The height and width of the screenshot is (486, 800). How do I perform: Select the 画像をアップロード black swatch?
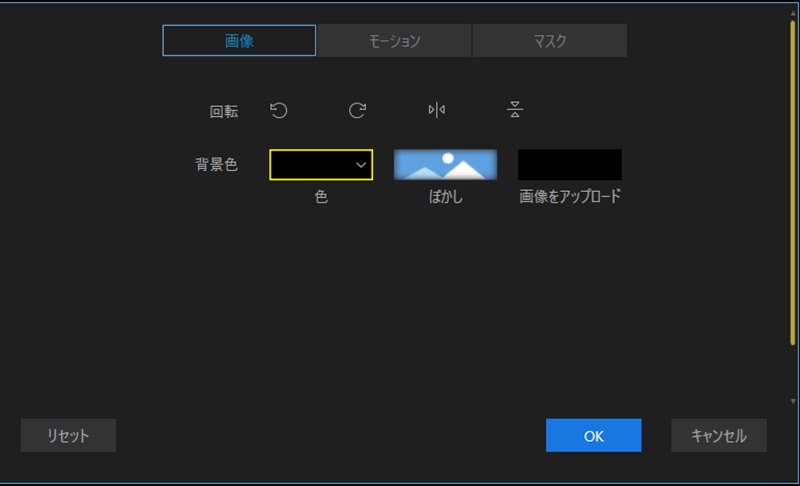click(x=569, y=165)
